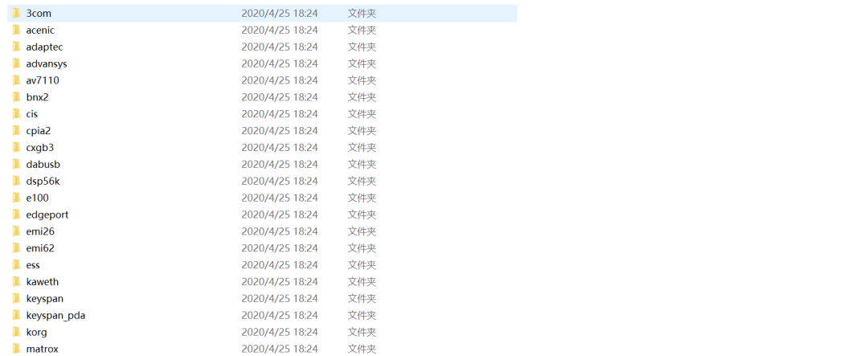Select the keyspan_pda folder name

pyautogui.click(x=55, y=316)
